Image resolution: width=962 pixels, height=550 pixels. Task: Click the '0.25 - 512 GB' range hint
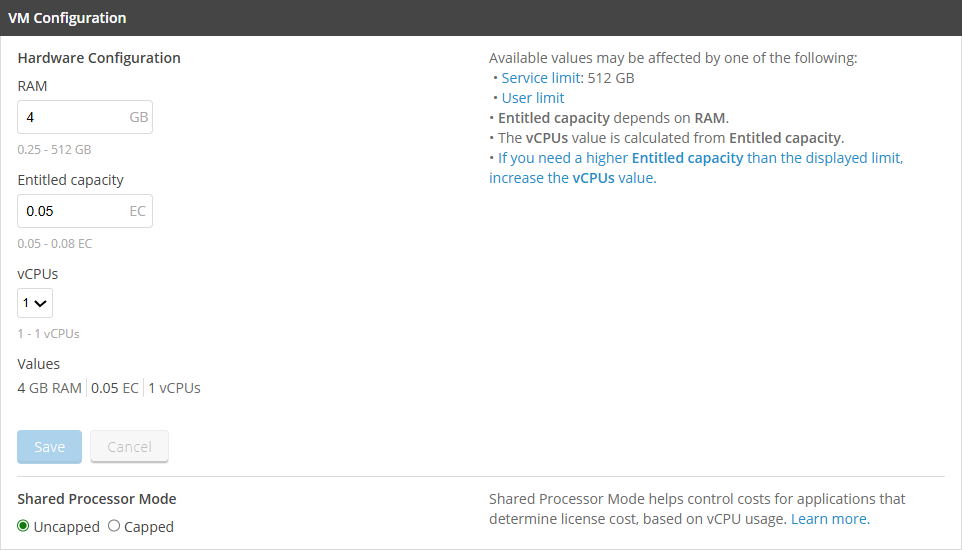54,150
